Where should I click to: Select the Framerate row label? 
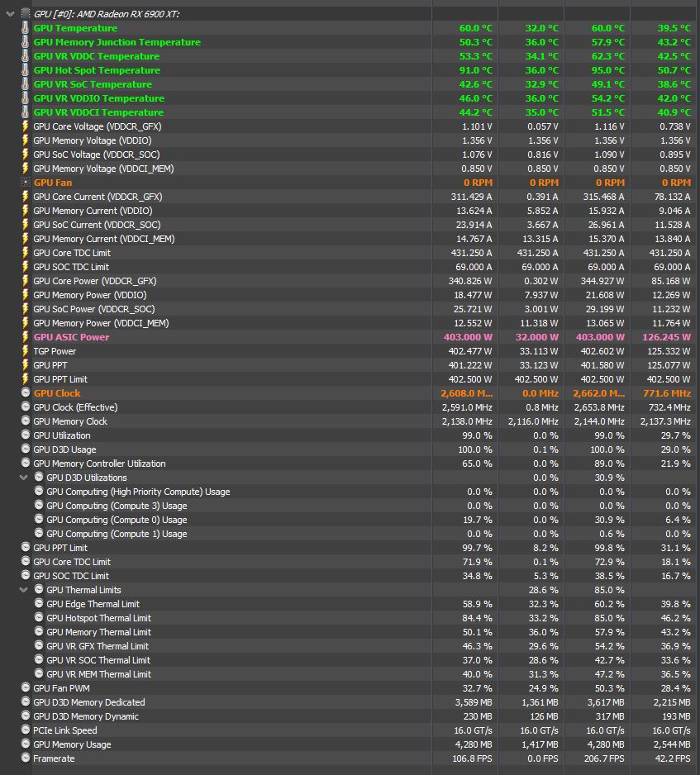click(x=54, y=758)
